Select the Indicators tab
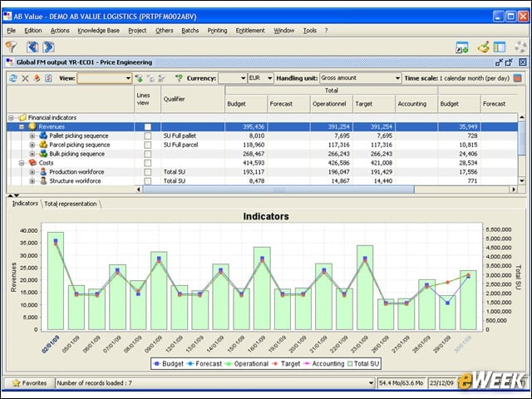This screenshot has width=532, height=399. (25, 204)
